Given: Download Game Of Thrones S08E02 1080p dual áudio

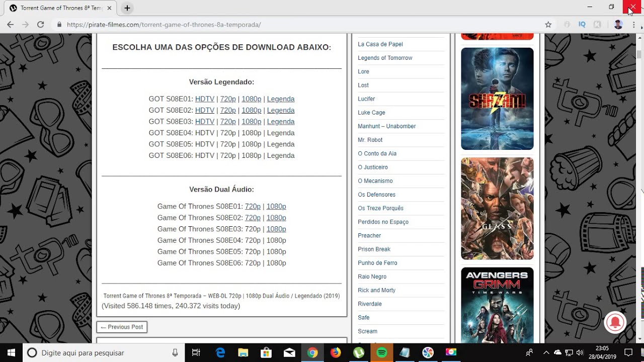Looking at the screenshot, I should [276, 218].
